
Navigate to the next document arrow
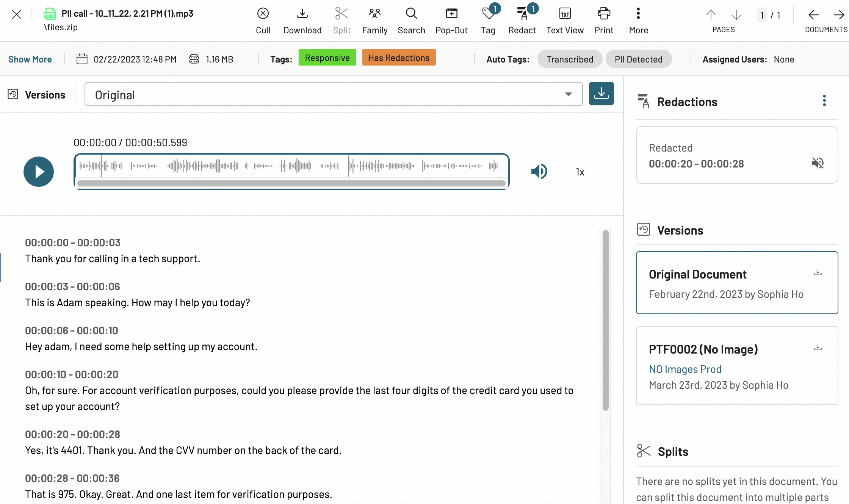click(839, 15)
